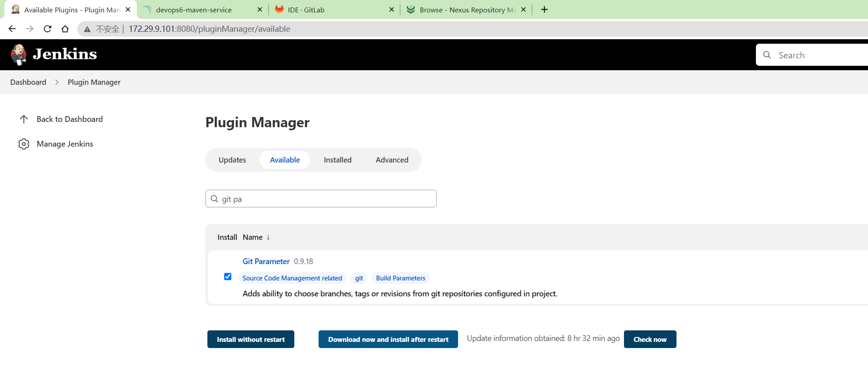Click the Build Parameters tag

(x=401, y=278)
